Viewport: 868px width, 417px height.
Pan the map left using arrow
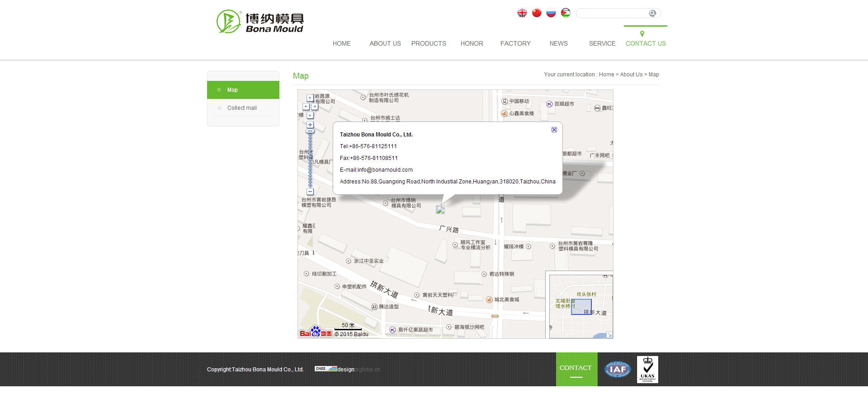click(306, 107)
